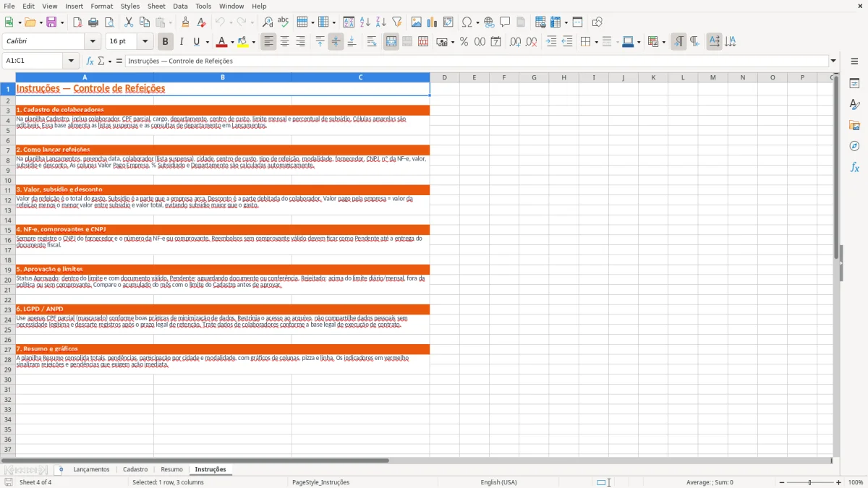
Task: Click the Define Print Area icon
Action: [540, 22]
